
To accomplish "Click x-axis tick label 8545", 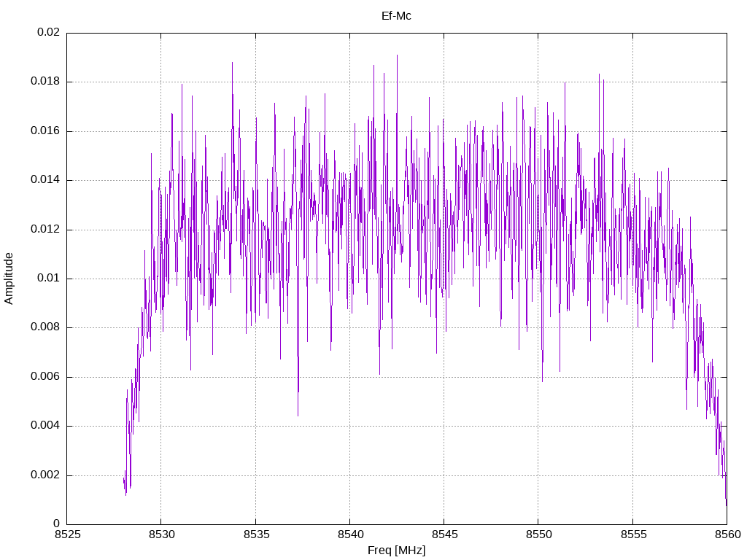I will [444, 534].
